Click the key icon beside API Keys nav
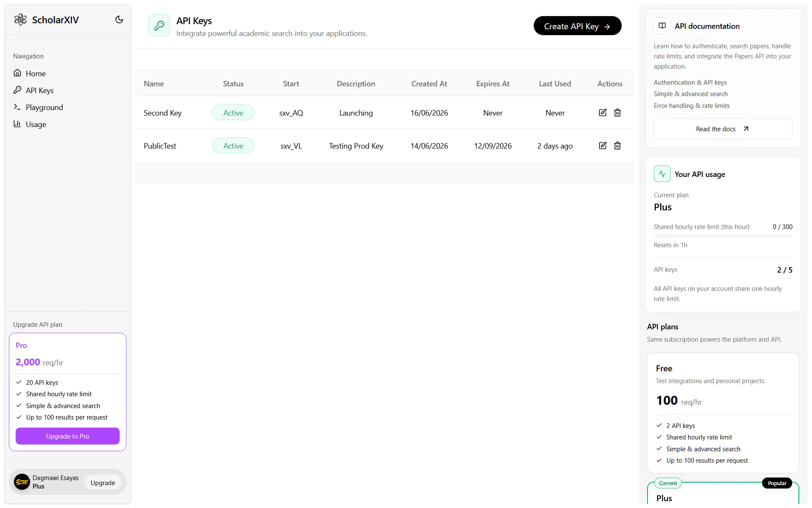The height and width of the screenshot is (508, 812). coord(17,90)
